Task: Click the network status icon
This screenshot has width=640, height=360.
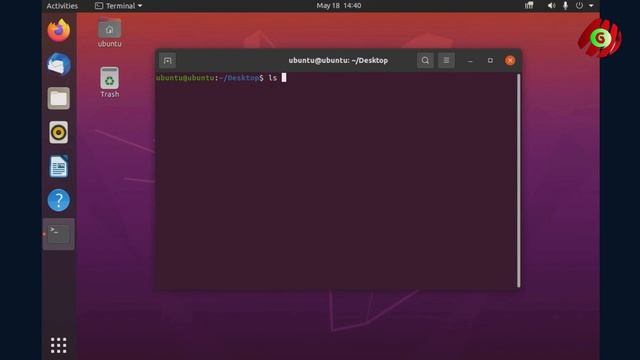Action: [529, 6]
